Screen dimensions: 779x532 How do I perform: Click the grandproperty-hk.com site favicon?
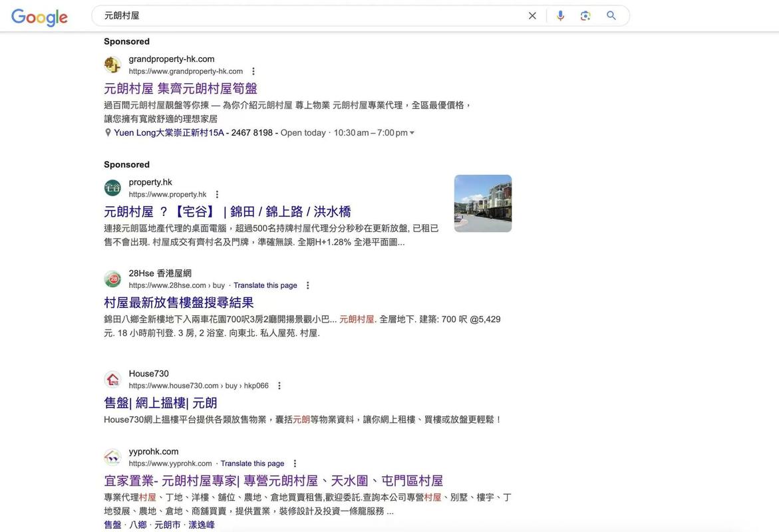pyautogui.click(x=113, y=65)
